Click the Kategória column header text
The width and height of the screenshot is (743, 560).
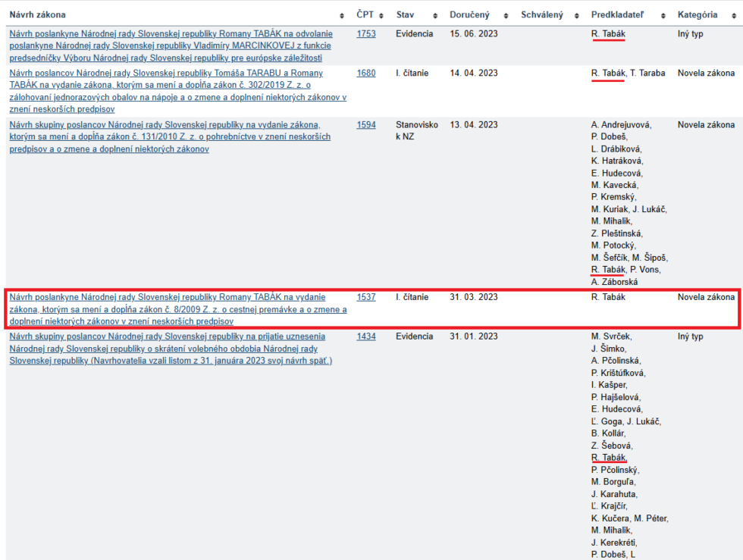click(x=698, y=15)
